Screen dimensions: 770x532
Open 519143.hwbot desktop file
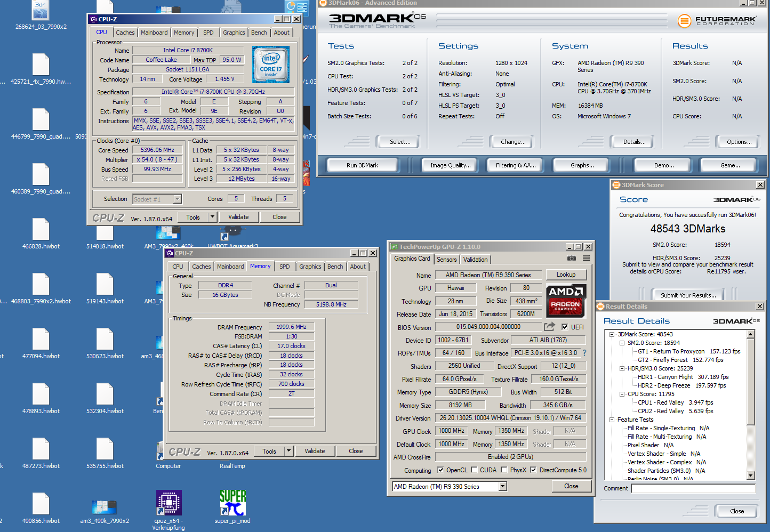click(105, 284)
